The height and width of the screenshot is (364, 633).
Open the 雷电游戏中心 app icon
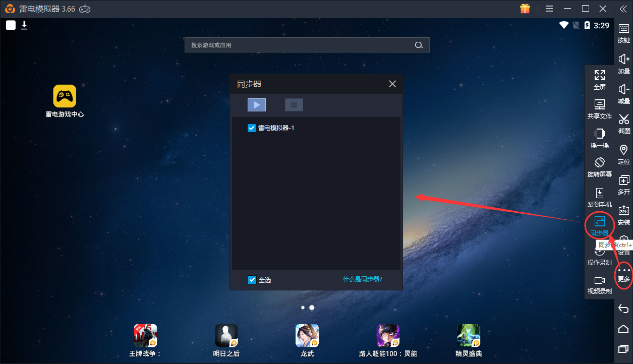[x=65, y=96]
